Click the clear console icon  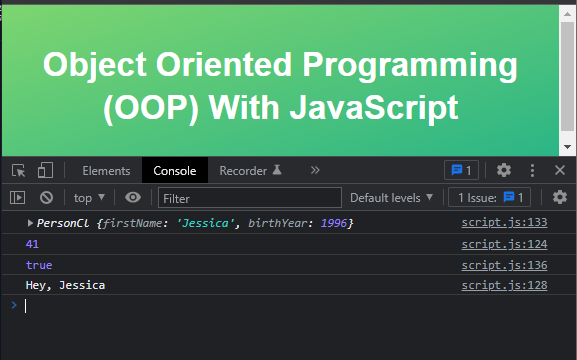[x=46, y=198]
